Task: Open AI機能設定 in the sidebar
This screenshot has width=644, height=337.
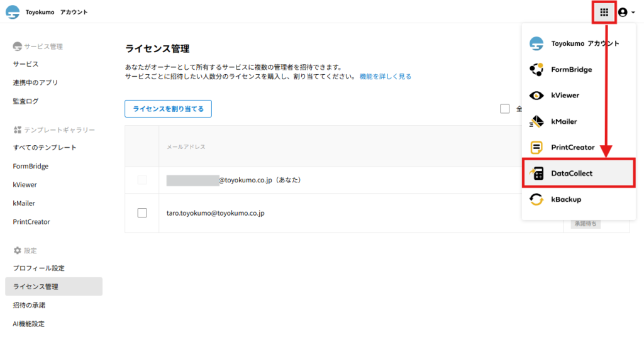Action: 29,324
